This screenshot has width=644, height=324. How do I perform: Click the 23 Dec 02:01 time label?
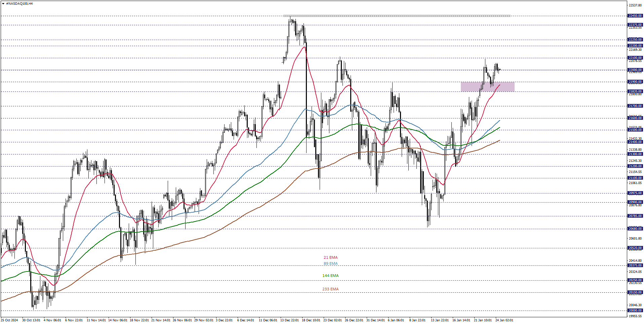click(x=332, y=320)
